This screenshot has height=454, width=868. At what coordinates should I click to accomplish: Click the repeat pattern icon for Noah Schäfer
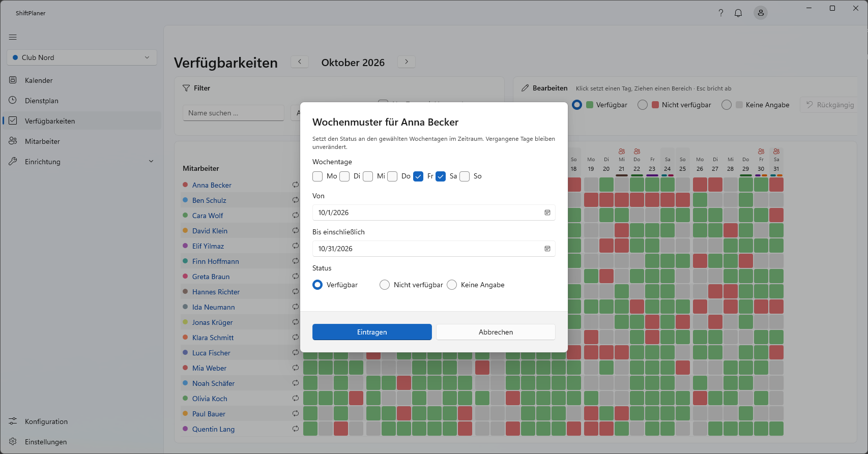point(296,383)
